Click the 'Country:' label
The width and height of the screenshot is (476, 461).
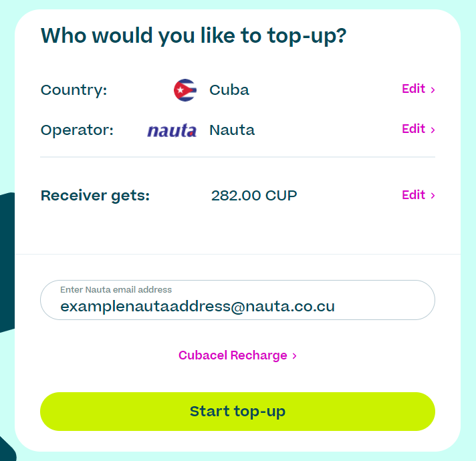[74, 90]
